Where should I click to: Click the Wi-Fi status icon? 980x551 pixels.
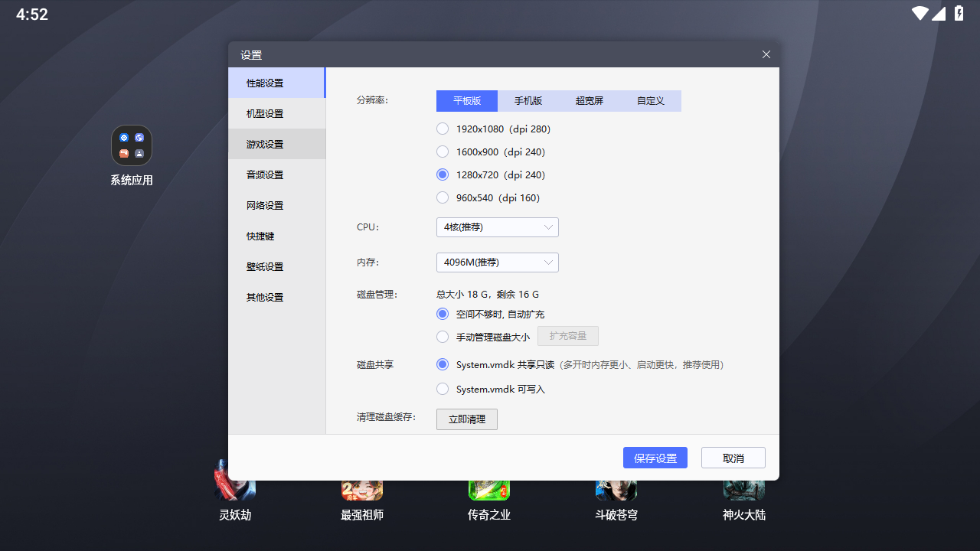[920, 14]
